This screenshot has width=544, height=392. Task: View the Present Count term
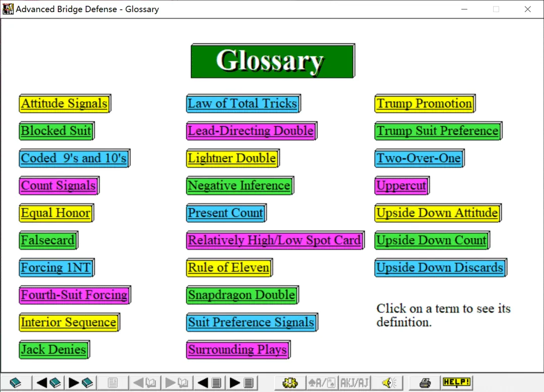226,213
